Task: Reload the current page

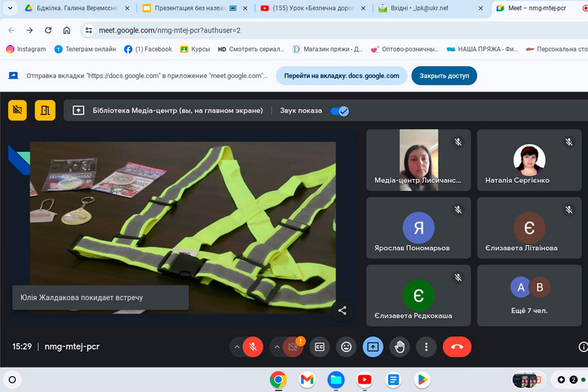Action: coord(48,31)
